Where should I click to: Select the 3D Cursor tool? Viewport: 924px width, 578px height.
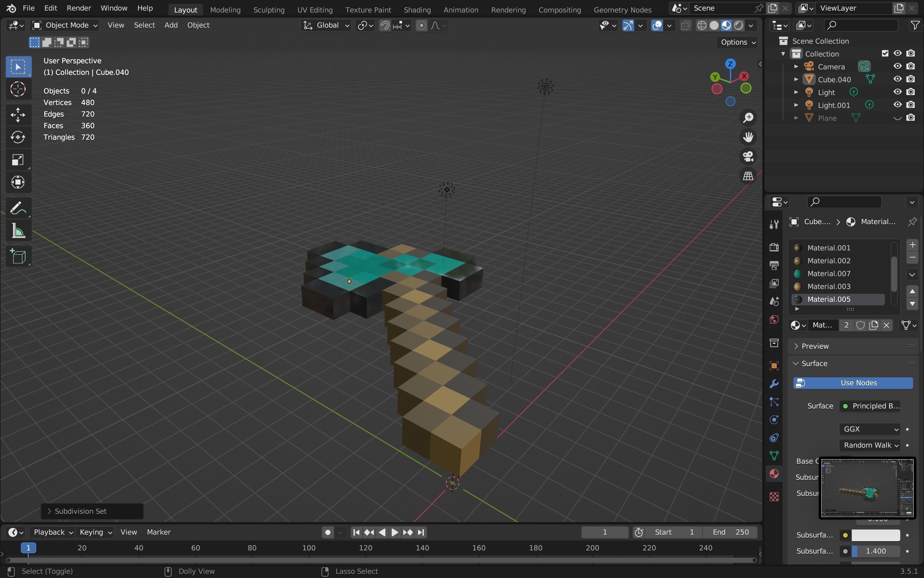pyautogui.click(x=18, y=90)
